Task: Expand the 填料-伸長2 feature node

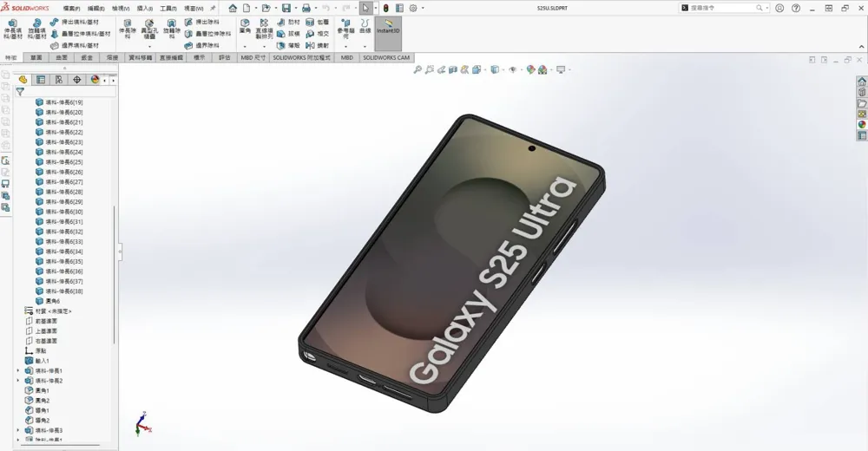Action: (17, 381)
